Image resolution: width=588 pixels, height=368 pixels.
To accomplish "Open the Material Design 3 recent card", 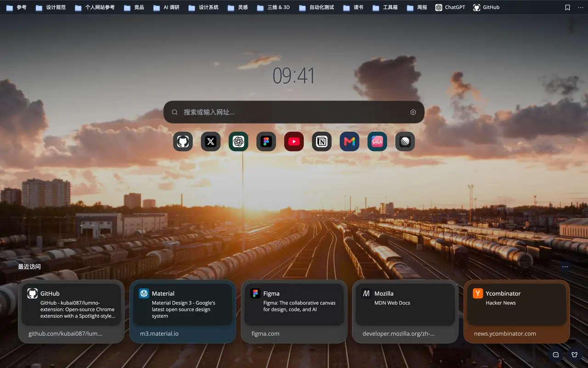I will coord(183,312).
